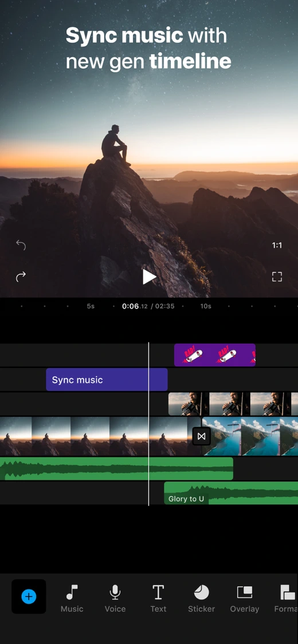Enter fullscreen preview mode
Viewport: 298px width, 644px height.
pyautogui.click(x=277, y=277)
